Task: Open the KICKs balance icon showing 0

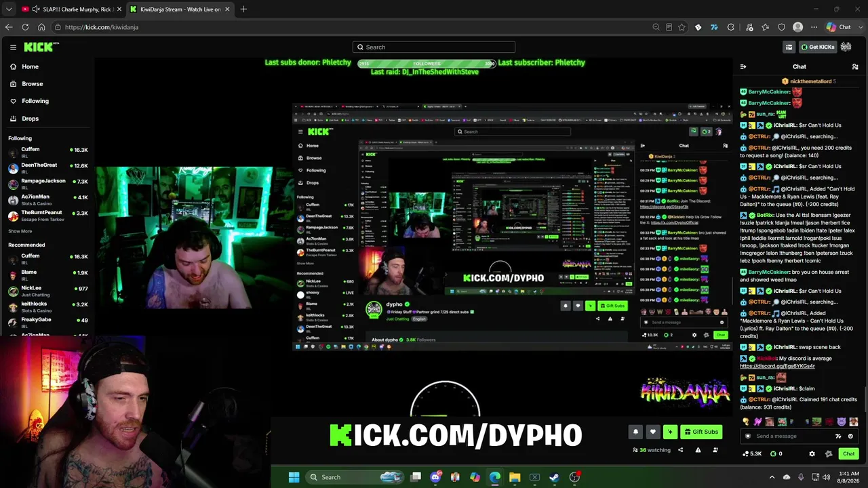Action: coord(776,453)
